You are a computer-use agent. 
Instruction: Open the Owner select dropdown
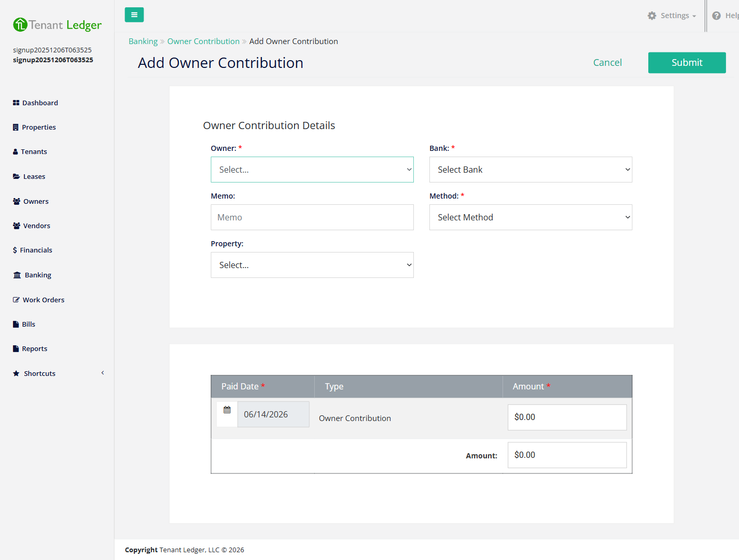click(x=312, y=170)
